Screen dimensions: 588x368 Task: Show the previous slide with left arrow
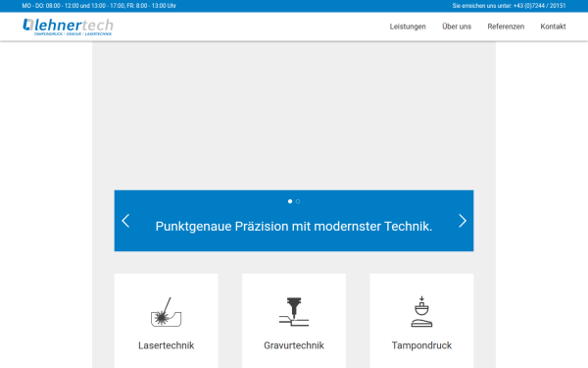coord(125,221)
